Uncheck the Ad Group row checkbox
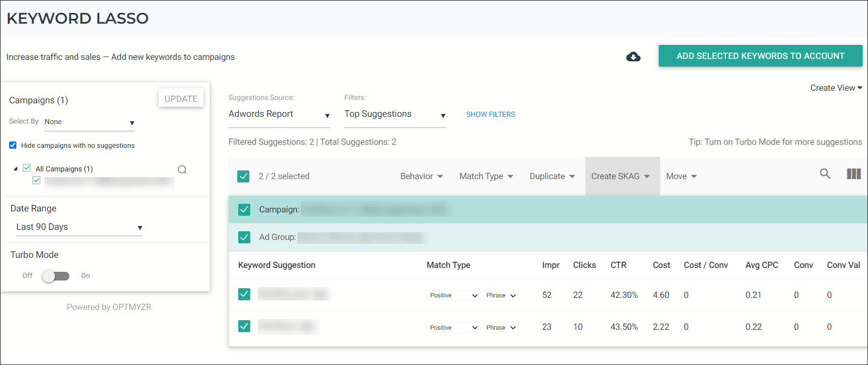This screenshot has width=868, height=365. (x=244, y=237)
